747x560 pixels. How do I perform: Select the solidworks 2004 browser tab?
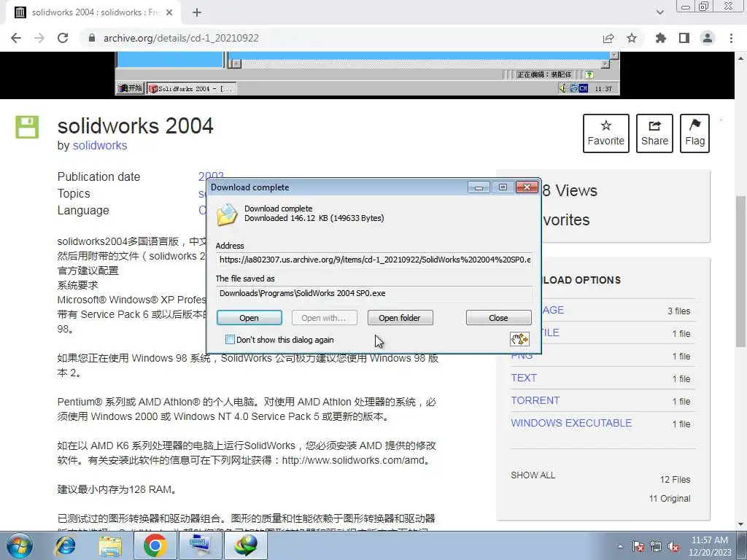tap(93, 12)
